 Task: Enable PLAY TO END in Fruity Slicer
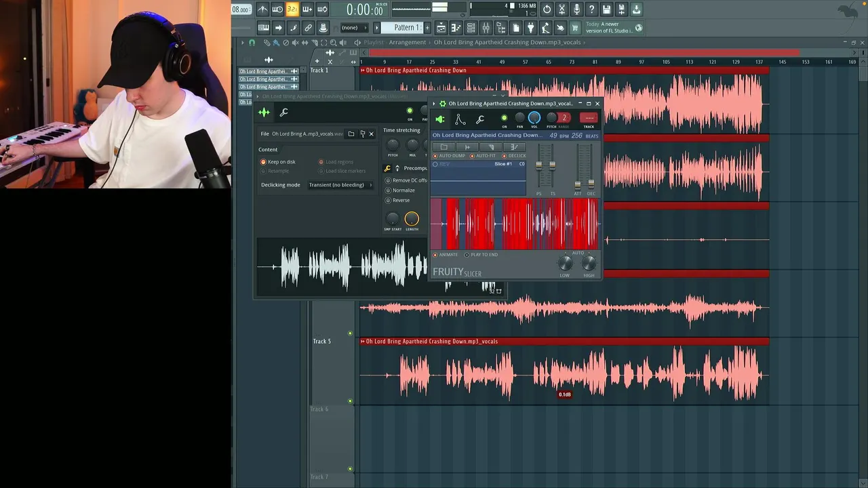point(481,255)
